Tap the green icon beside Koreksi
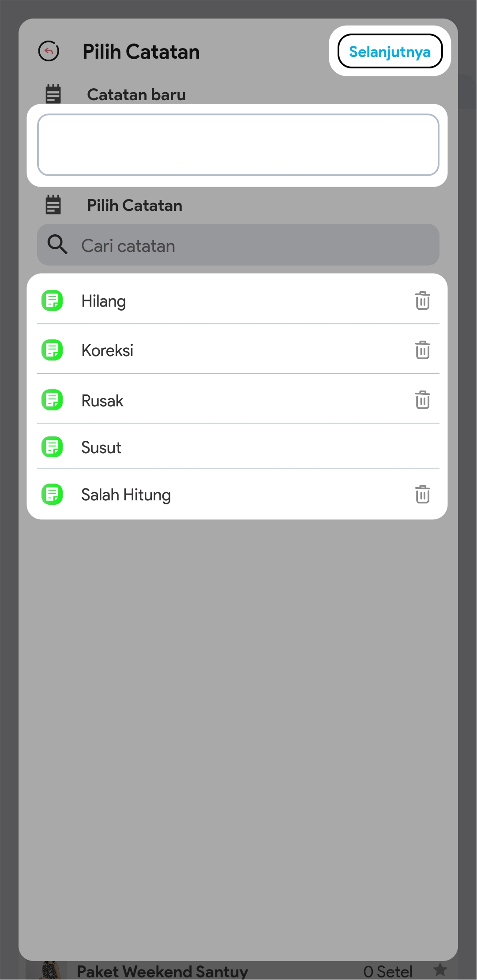Screen dimensions: 477x980 (52, 350)
